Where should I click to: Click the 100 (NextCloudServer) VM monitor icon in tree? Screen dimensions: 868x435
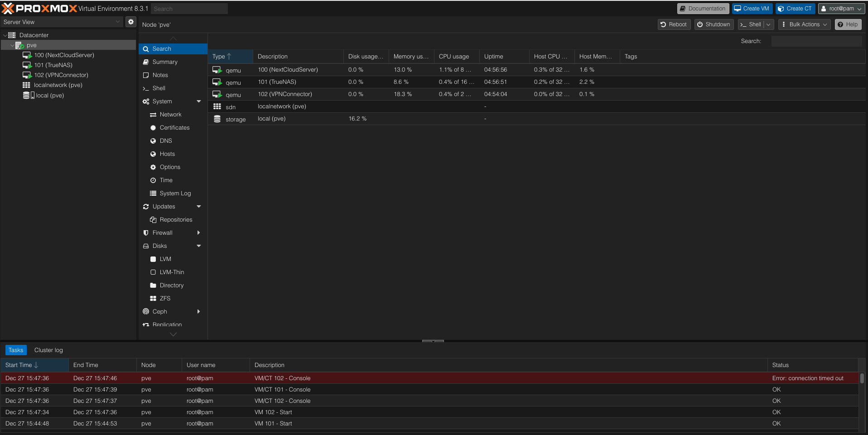pyautogui.click(x=27, y=55)
